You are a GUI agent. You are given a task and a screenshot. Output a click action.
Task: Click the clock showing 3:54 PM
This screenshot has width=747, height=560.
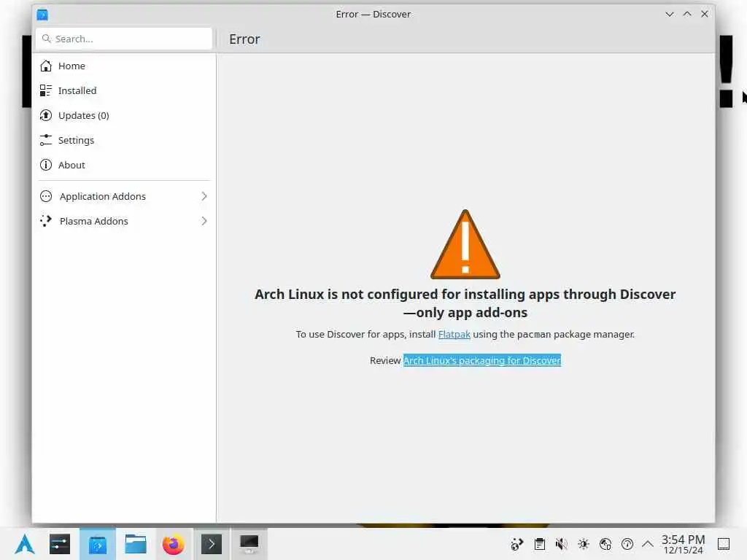[x=683, y=544]
